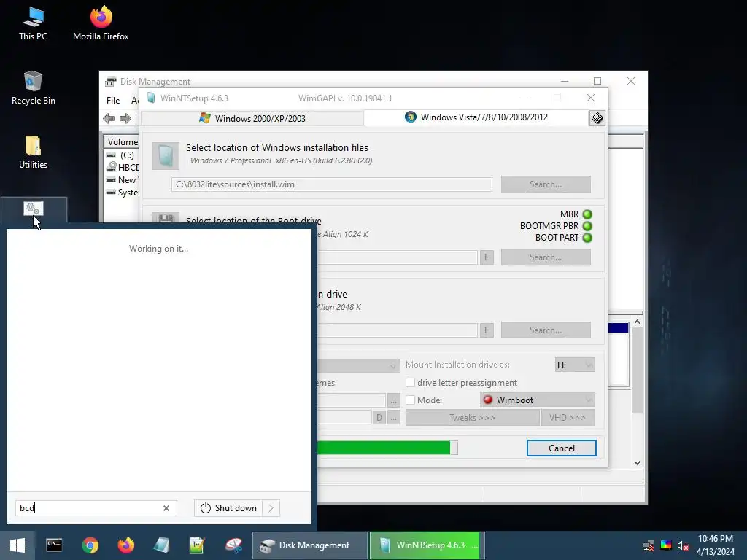Click the diamond icon beside WinNTSetup tabs
The height and width of the screenshot is (560, 747).
[597, 117]
